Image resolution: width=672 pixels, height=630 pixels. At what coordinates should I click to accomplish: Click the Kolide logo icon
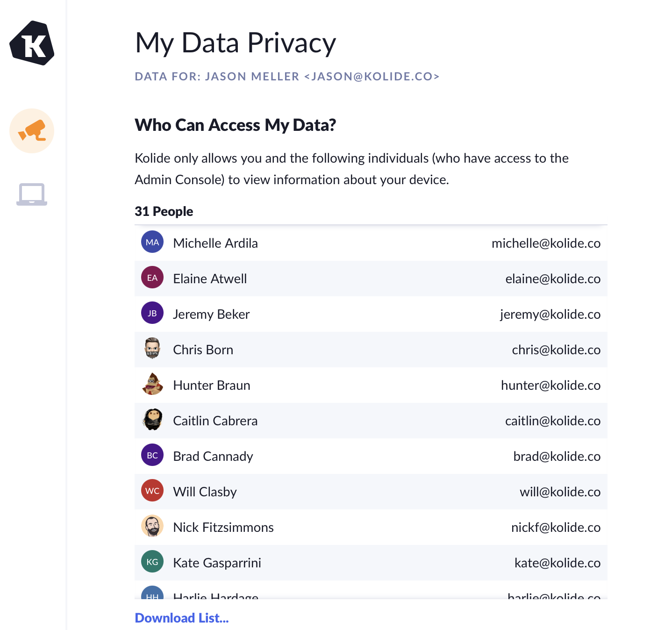[32, 43]
